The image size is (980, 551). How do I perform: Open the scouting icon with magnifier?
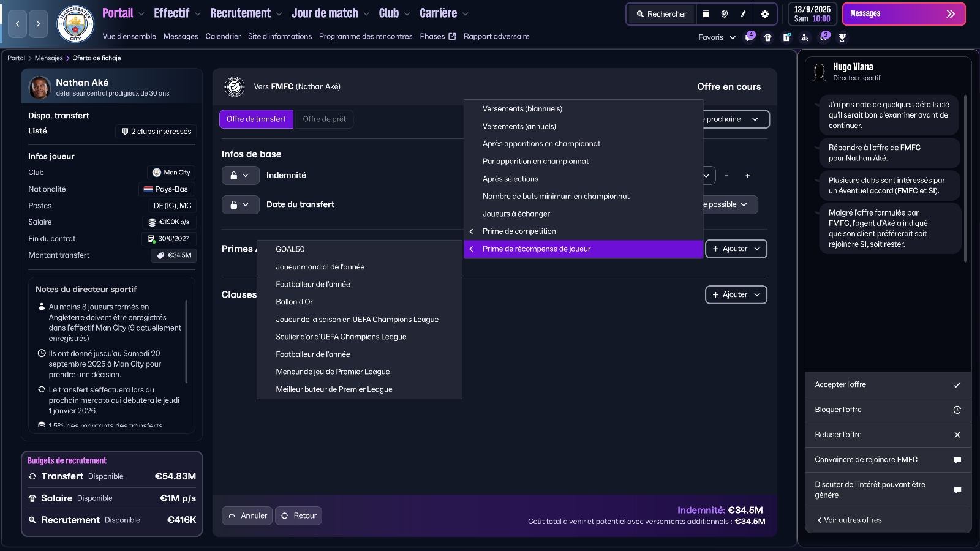point(805,37)
